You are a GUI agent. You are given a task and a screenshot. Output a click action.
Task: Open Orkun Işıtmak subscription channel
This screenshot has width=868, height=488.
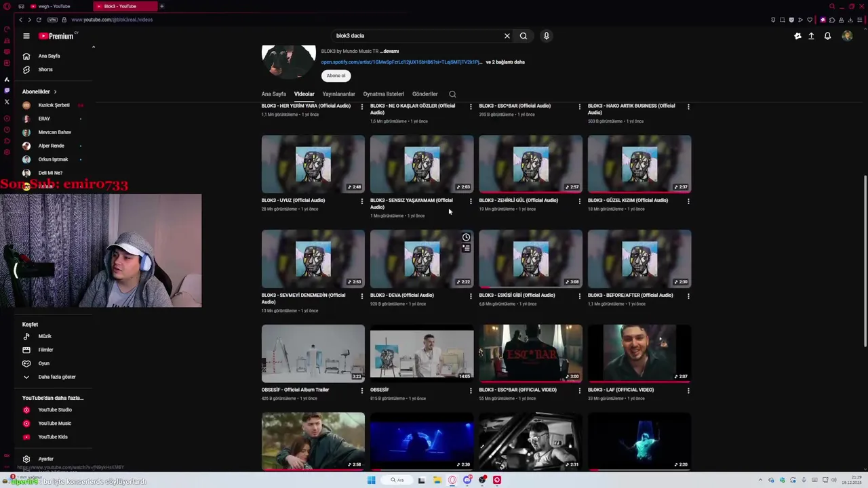tap(53, 159)
